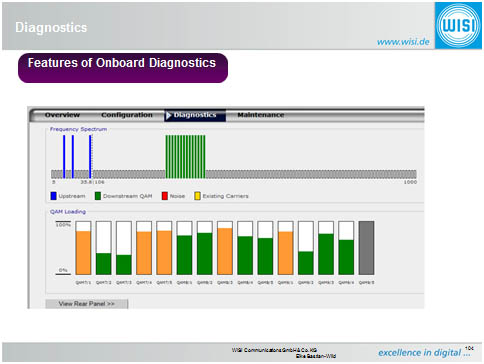Click the yellow Existing Carriers legend swatch
The image size is (484, 364).
[x=197, y=196]
